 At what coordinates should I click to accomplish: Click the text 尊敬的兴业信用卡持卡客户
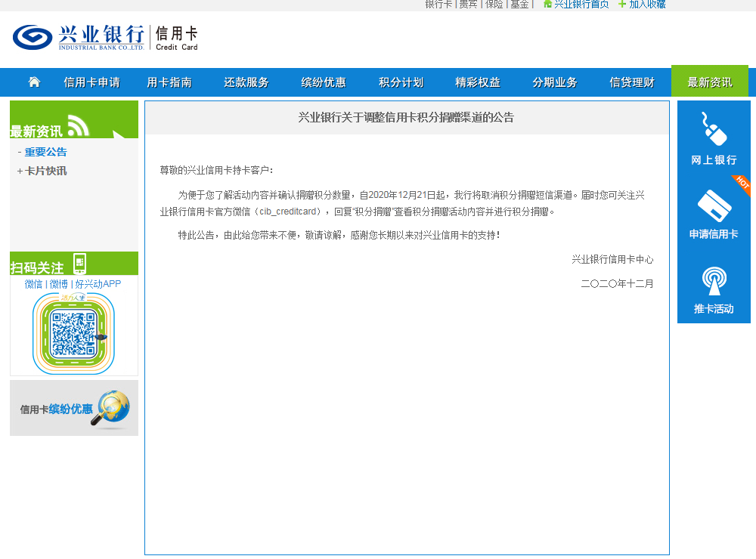216,170
